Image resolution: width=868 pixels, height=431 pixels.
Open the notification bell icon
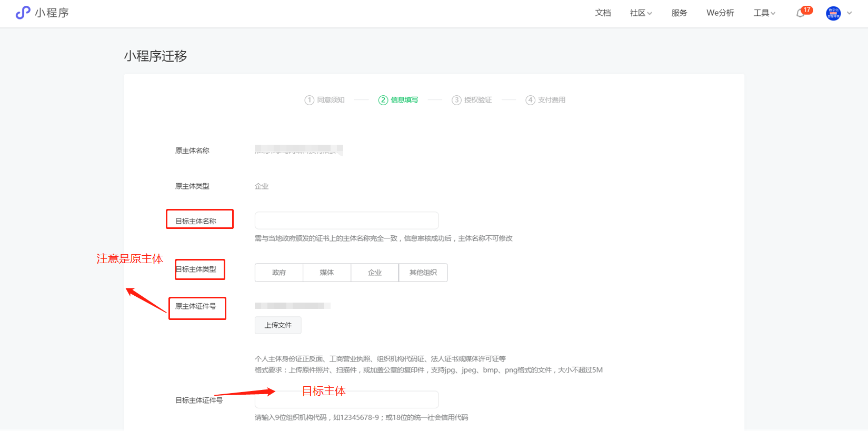(801, 13)
